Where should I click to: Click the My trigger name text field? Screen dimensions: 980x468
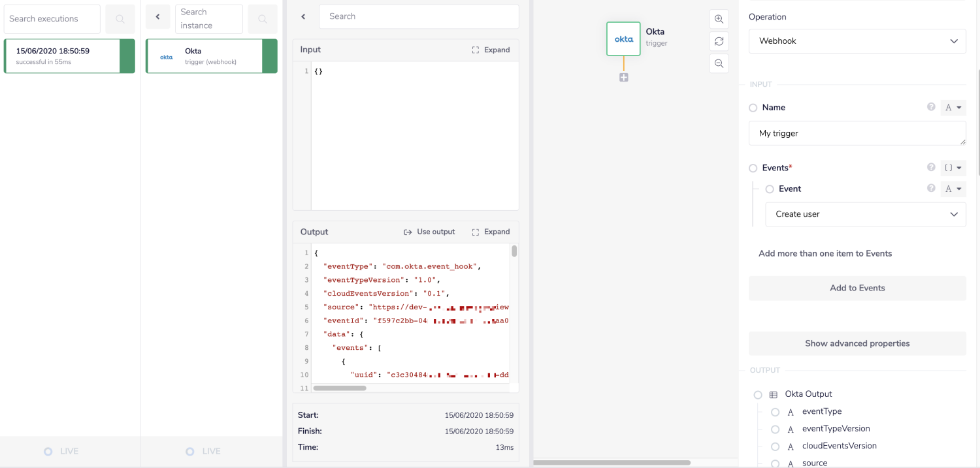point(857,133)
